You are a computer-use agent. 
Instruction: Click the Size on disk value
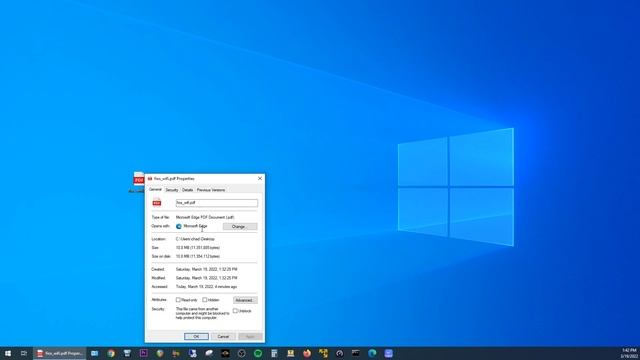tap(198, 256)
